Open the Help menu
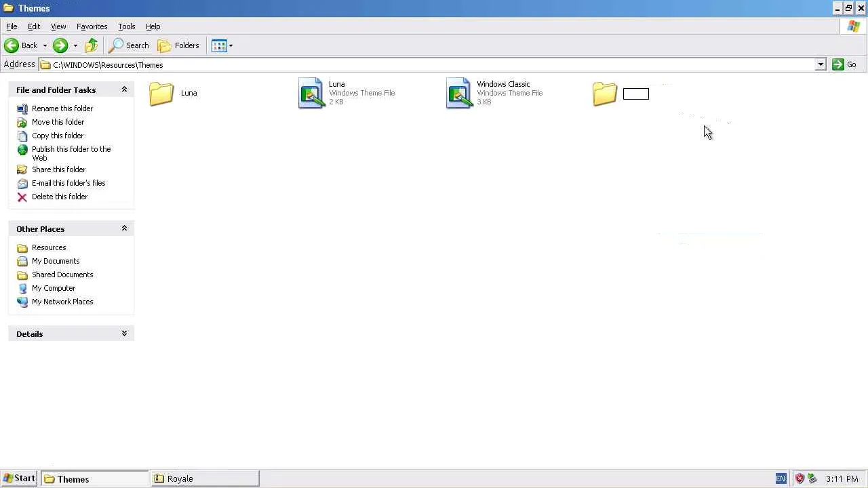This screenshot has height=488, width=868. pos(153,26)
